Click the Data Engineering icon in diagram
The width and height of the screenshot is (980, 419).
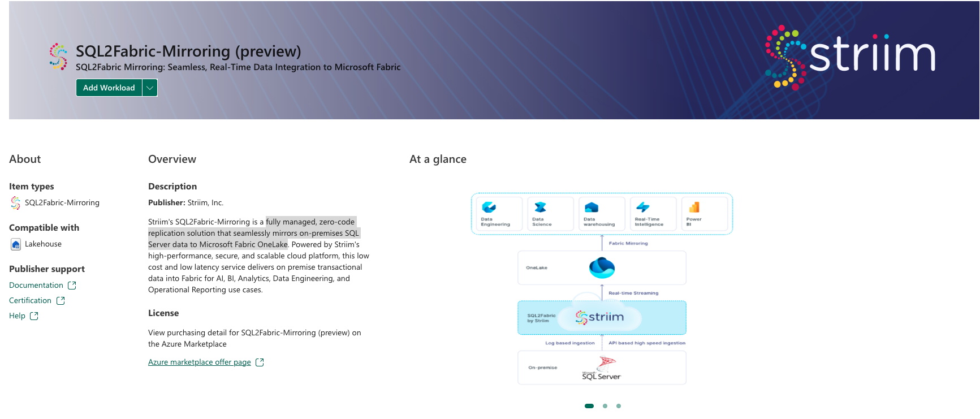(x=489, y=208)
